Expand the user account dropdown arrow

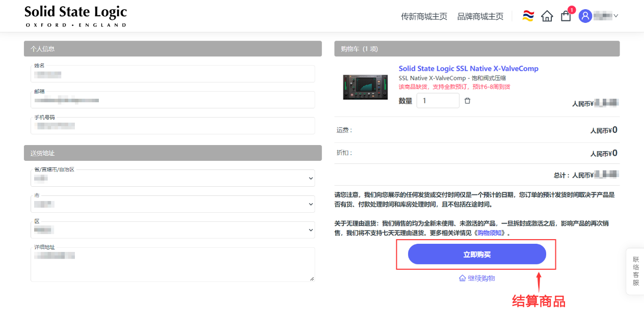pyautogui.click(x=616, y=16)
